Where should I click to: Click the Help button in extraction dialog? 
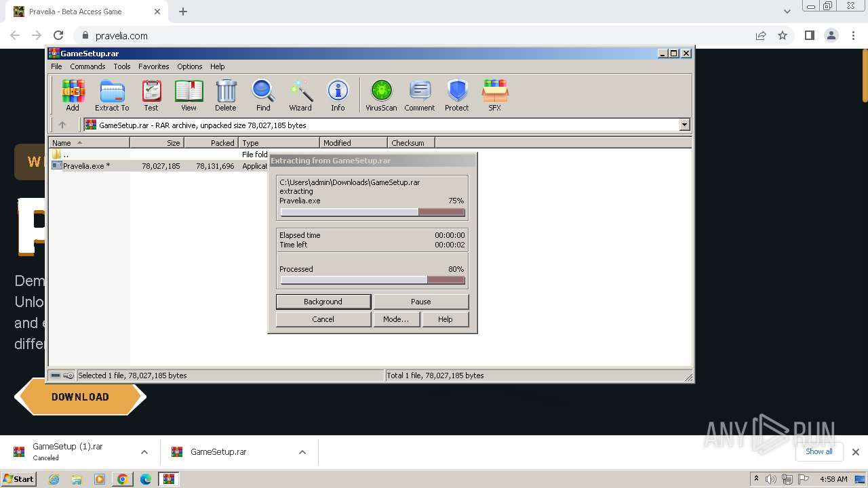[x=446, y=319]
